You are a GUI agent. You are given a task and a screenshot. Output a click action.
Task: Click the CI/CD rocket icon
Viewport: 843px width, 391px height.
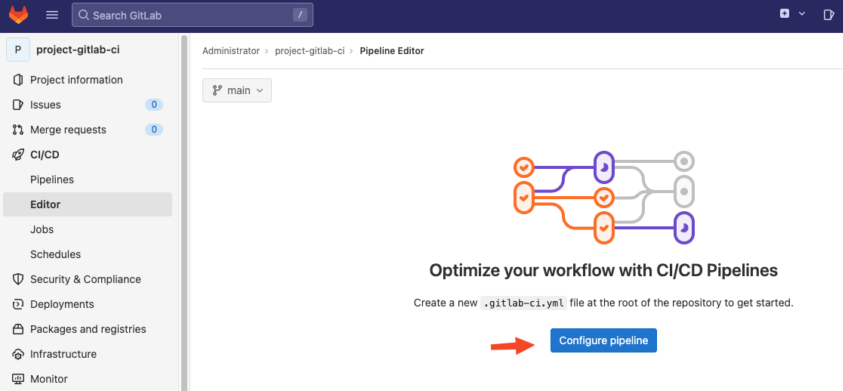click(x=18, y=155)
